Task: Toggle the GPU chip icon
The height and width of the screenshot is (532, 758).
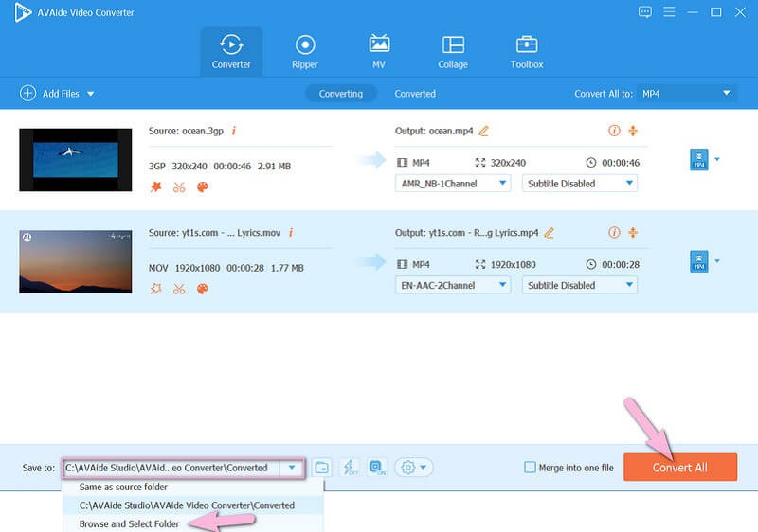Action: 376,467
